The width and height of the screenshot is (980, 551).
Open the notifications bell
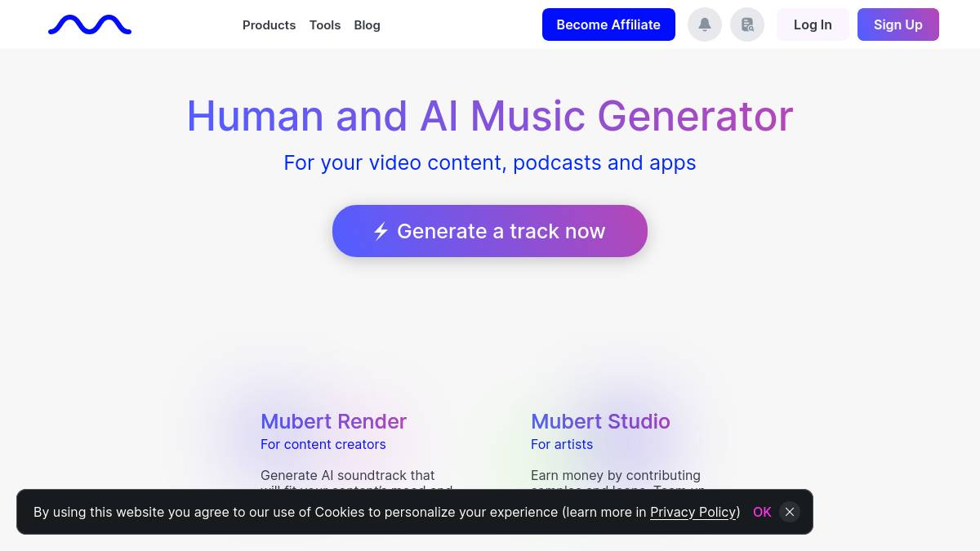tap(705, 24)
